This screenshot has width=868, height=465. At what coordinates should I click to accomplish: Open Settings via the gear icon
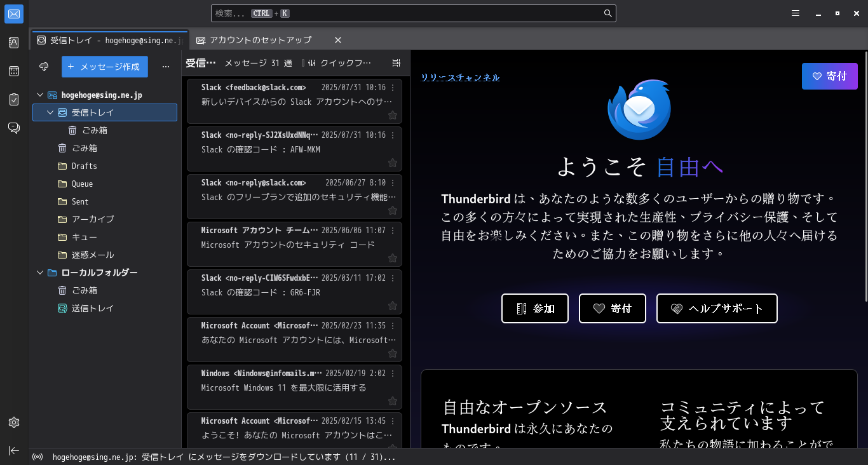pos(14,422)
